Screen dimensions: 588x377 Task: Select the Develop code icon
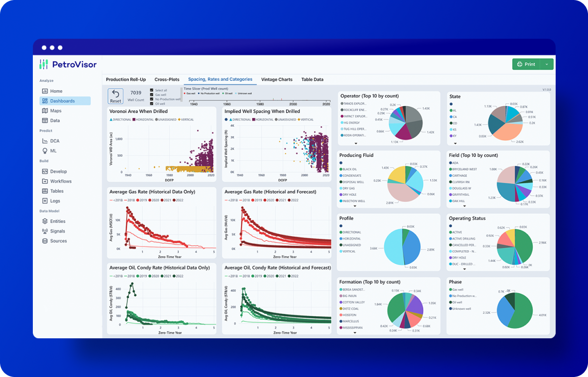point(45,171)
